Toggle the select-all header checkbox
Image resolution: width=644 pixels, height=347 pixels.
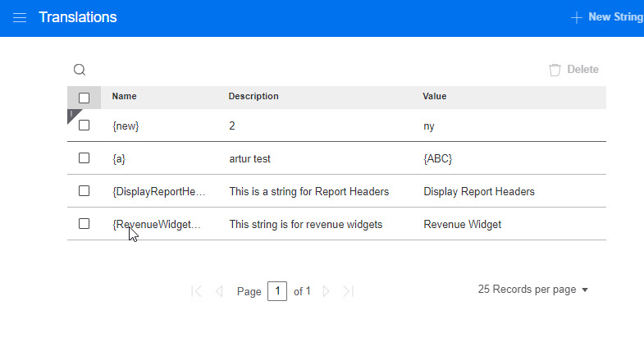pos(84,98)
